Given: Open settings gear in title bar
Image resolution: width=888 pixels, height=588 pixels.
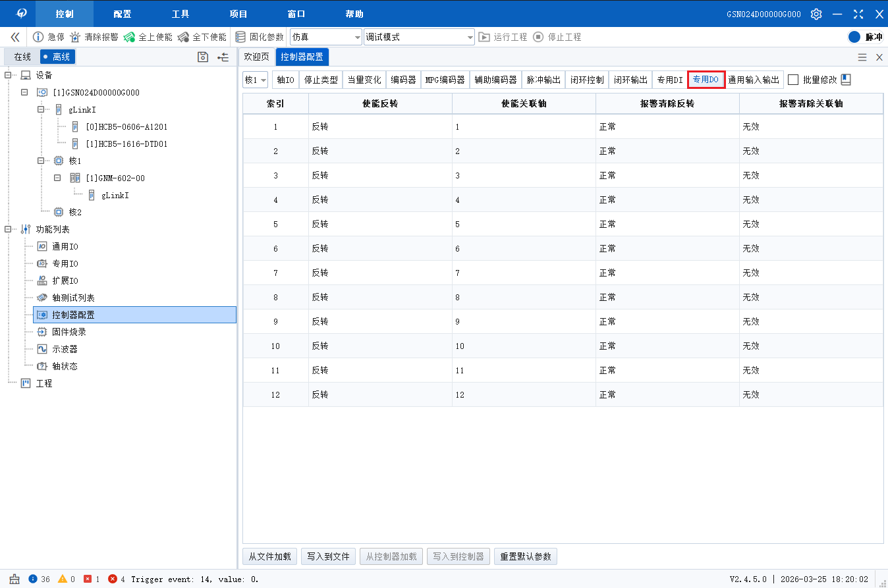Looking at the screenshot, I should tap(816, 14).
